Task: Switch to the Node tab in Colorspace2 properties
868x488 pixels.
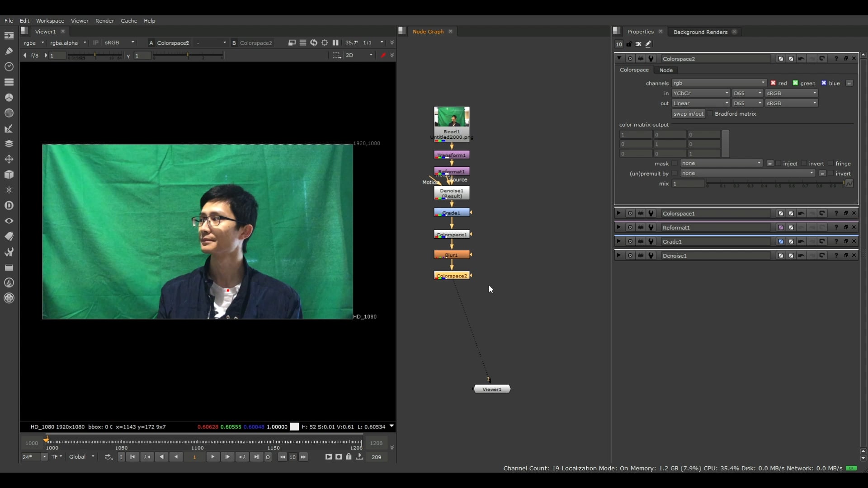Action: pos(667,70)
